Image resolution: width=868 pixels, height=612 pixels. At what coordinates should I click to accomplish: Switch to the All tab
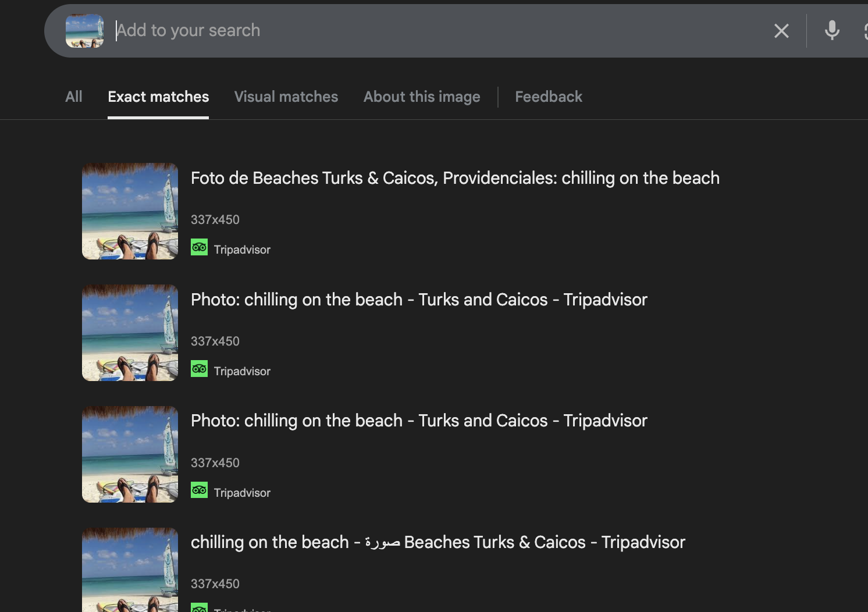click(74, 97)
